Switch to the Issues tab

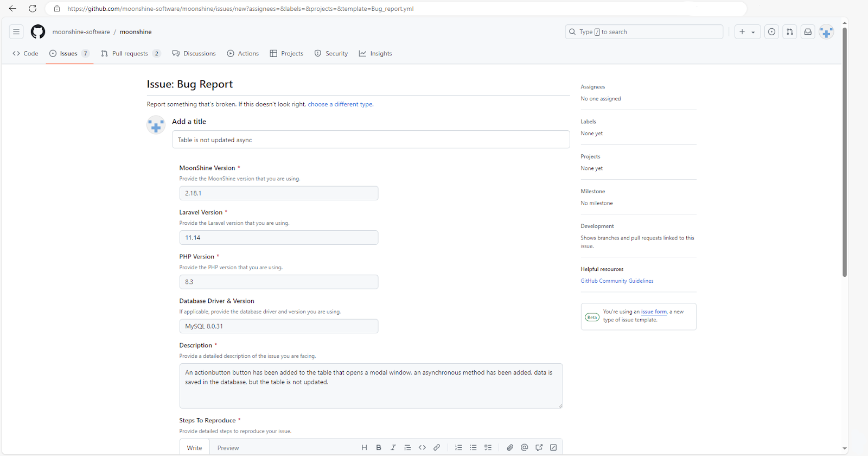[69, 53]
